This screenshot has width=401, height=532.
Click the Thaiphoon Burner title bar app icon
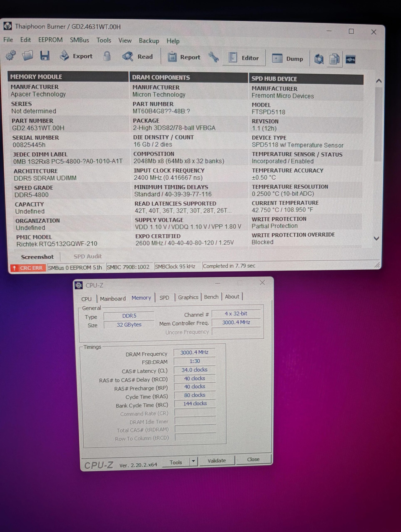click(x=8, y=26)
